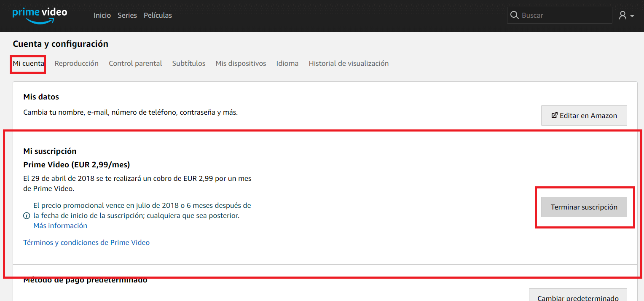Click the search magnifier icon
This screenshot has height=301, width=644.
(514, 15)
